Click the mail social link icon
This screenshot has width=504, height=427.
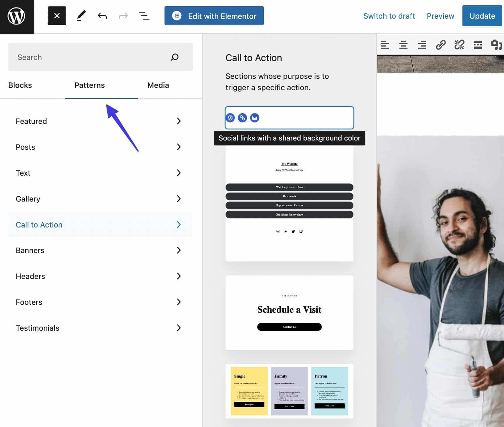(x=255, y=118)
